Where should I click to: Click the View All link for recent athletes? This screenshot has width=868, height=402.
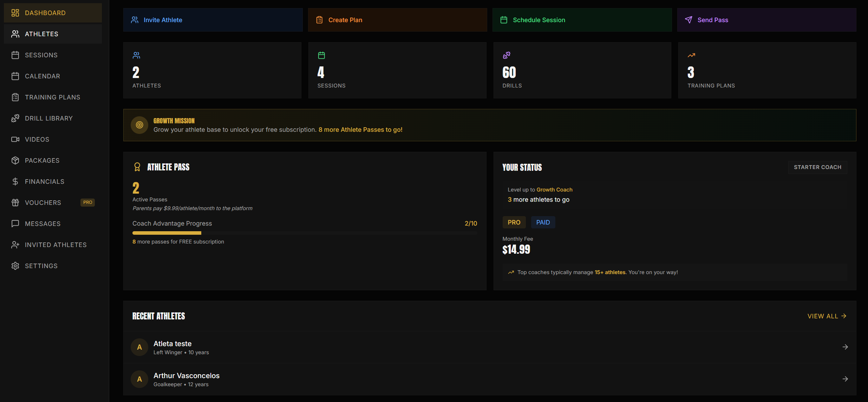(827, 316)
